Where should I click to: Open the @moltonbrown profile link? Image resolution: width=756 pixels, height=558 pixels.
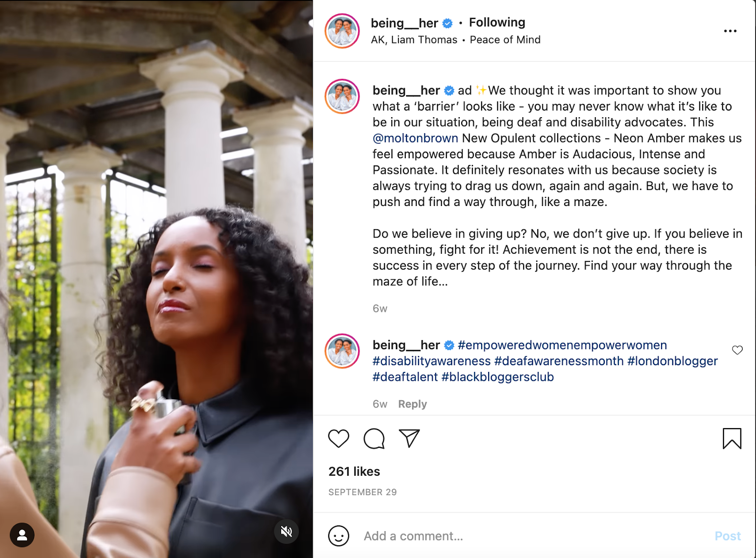coord(415,138)
